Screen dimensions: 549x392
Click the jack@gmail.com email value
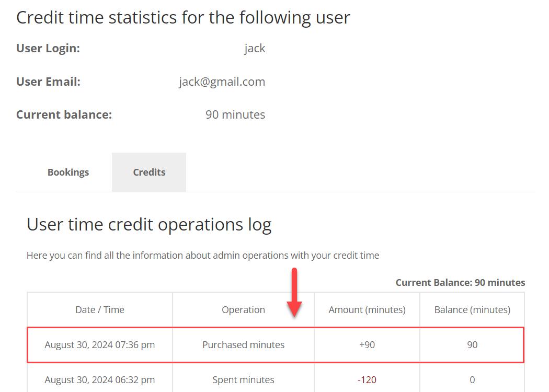click(222, 82)
